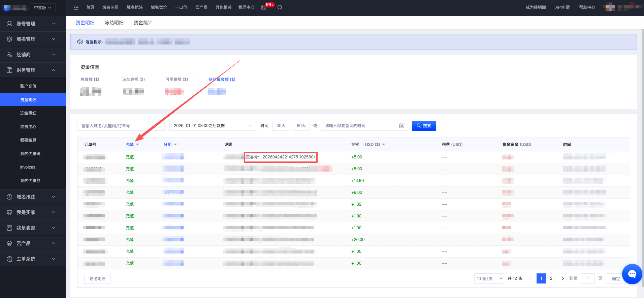644x298 pixels.
Task: Collapse the 财务管理 sidebar section
Action: [x=33, y=70]
